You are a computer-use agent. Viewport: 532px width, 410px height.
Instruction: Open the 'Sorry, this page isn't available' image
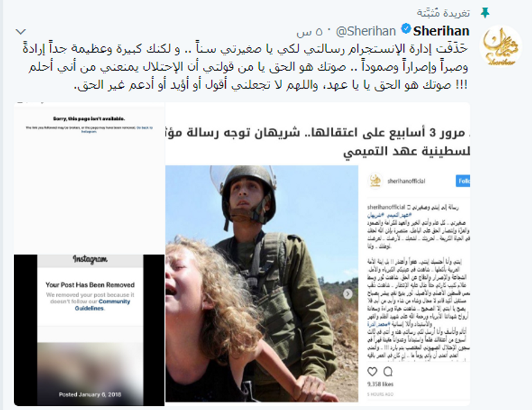point(89,179)
